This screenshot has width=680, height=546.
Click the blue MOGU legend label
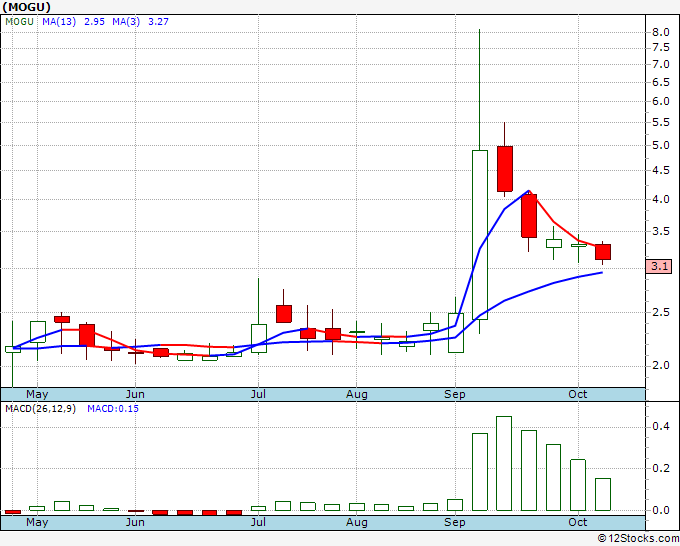click(x=20, y=20)
